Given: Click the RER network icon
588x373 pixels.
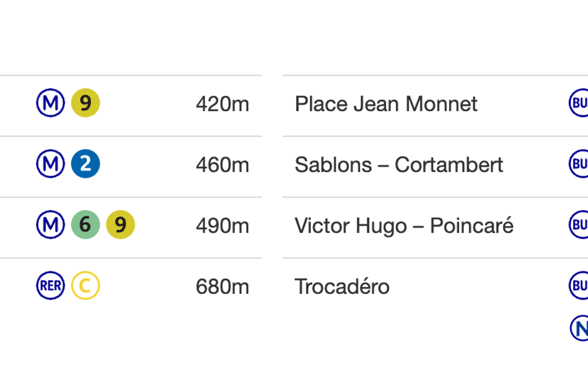Looking at the screenshot, I should (x=50, y=286).
